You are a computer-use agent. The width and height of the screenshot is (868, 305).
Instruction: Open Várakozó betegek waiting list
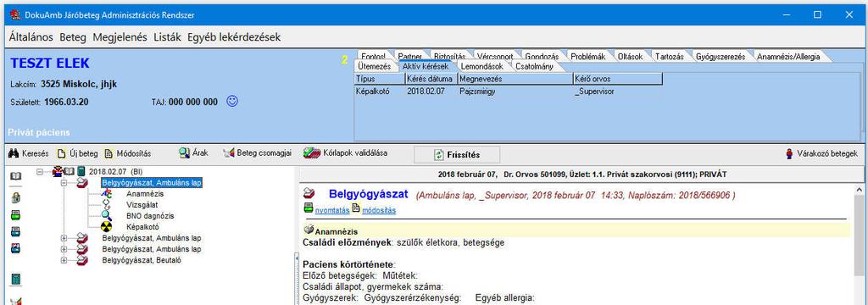(821, 153)
